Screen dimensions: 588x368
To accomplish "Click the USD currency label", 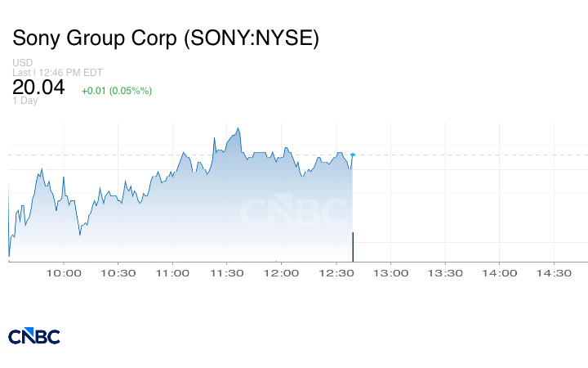I will tap(21, 63).
